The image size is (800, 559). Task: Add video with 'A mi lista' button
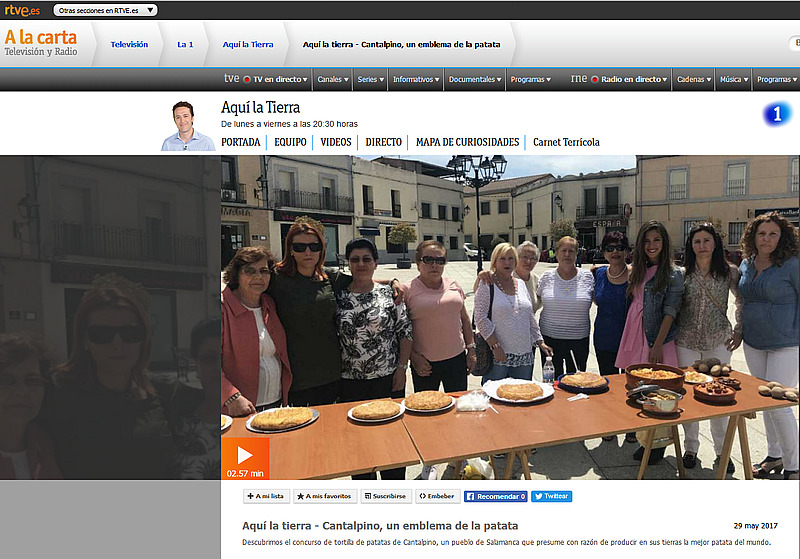[266, 496]
